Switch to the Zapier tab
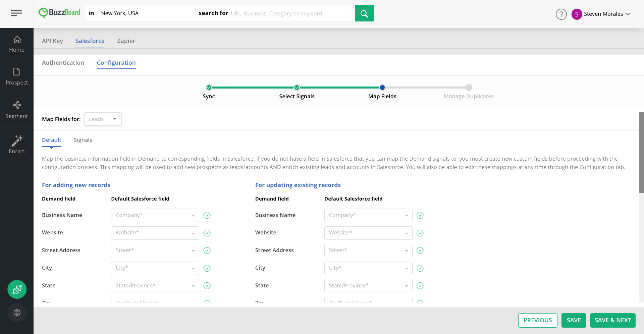The height and width of the screenshot is (334, 644). (126, 41)
